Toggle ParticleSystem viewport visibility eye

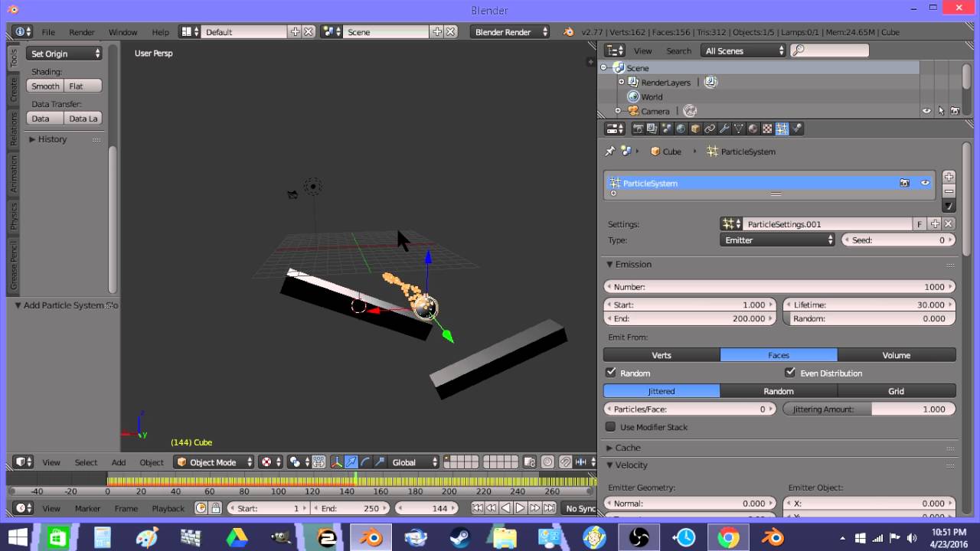pos(925,183)
